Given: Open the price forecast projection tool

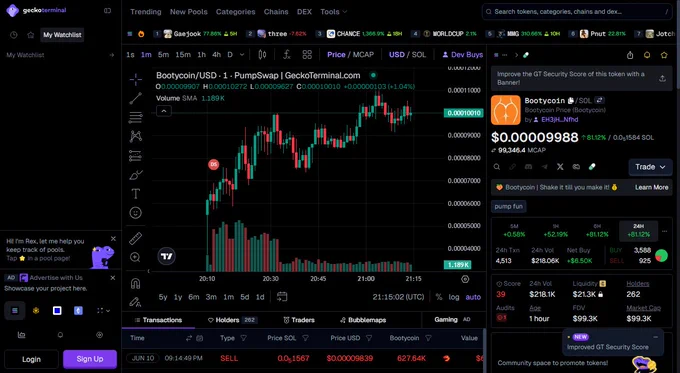Looking at the screenshot, I should (x=135, y=156).
